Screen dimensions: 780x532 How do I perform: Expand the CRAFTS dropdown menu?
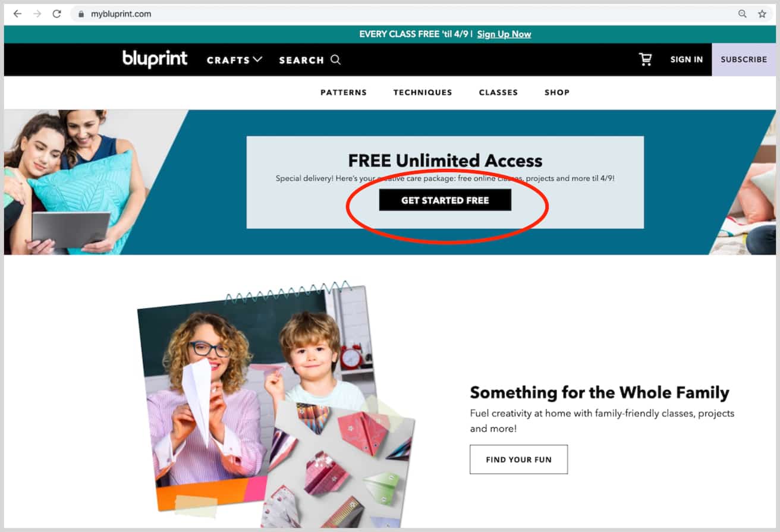click(x=234, y=59)
